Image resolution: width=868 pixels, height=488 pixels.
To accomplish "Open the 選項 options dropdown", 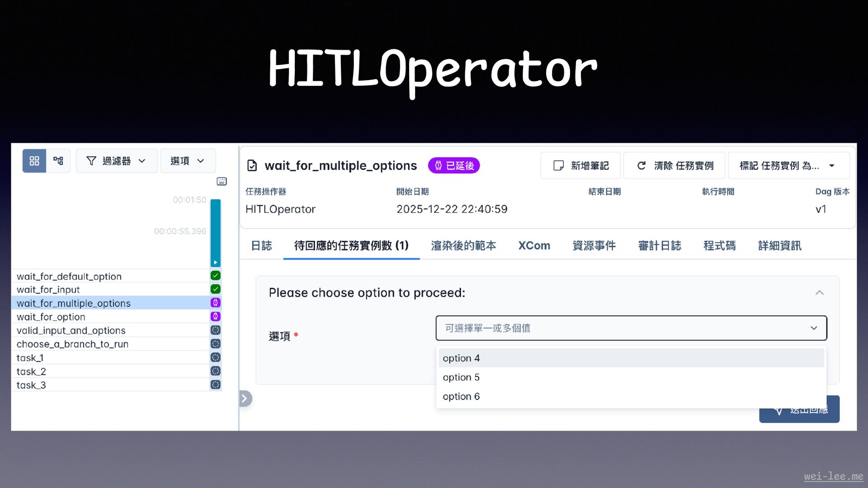I will (188, 161).
